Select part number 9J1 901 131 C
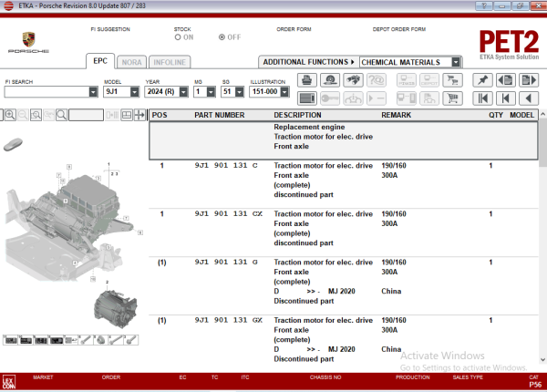This screenshot has width=547, height=392. point(226,166)
